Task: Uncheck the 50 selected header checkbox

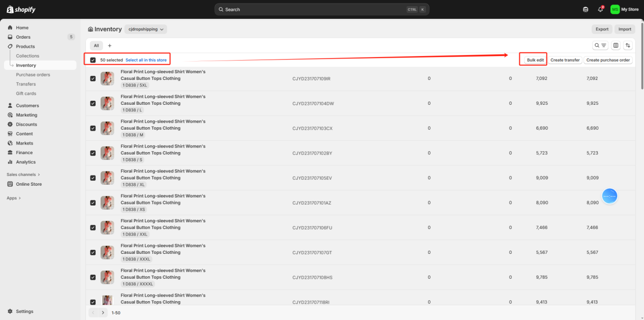Action: pyautogui.click(x=93, y=60)
